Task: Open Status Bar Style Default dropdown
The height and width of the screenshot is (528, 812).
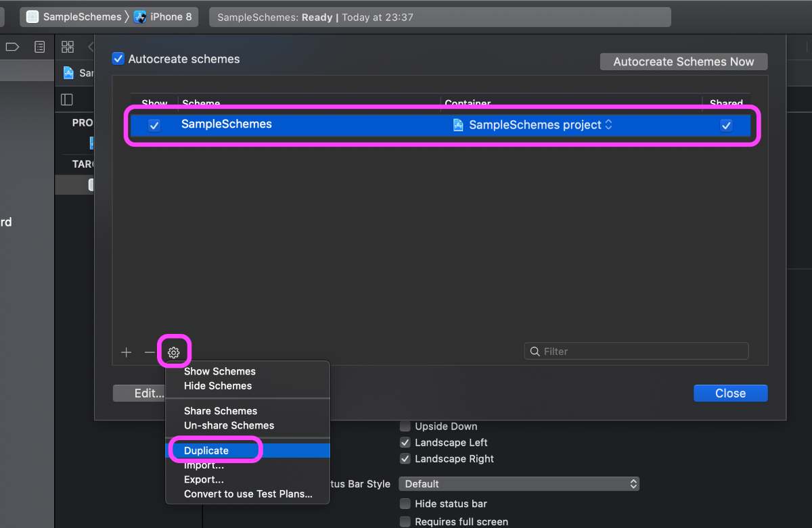Action: click(519, 484)
